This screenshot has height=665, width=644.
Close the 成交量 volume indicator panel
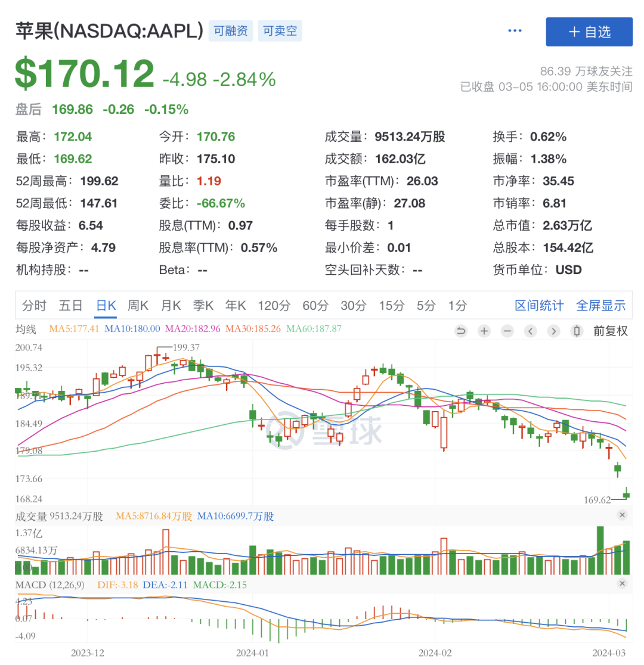pyautogui.click(x=623, y=515)
